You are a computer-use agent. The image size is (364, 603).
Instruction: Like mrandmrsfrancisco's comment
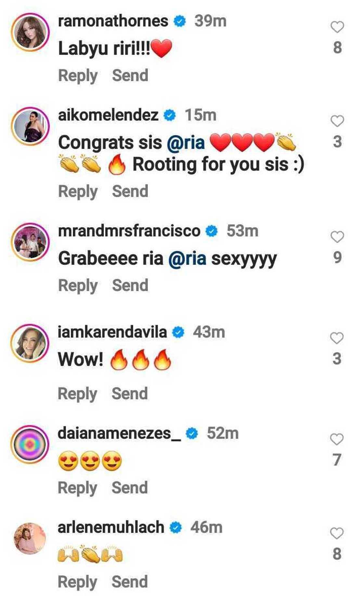[x=337, y=237]
